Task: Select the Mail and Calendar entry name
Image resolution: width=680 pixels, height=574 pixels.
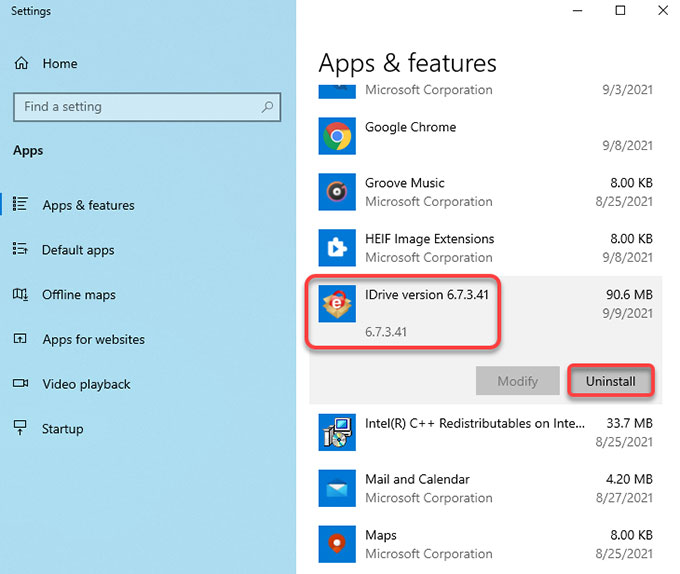Action: [417, 479]
